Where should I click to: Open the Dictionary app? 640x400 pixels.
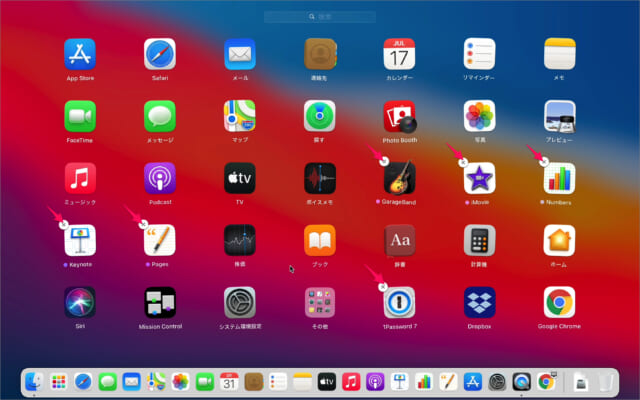pos(400,240)
